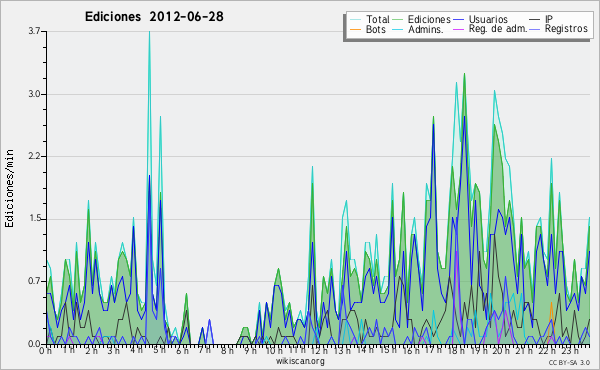
Task: Click the y-axis value 0.7
Action: tap(34, 282)
